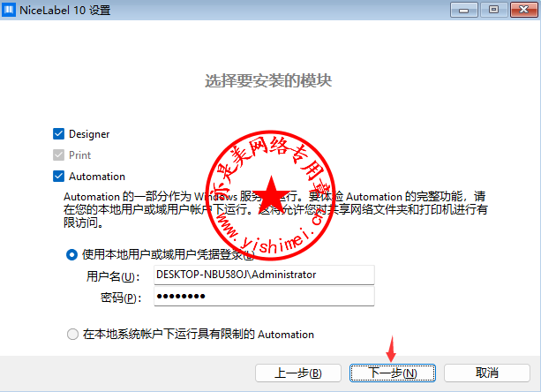The height and width of the screenshot is (392, 541).
Task: Click the red arrow above 下一步
Action: [393, 343]
